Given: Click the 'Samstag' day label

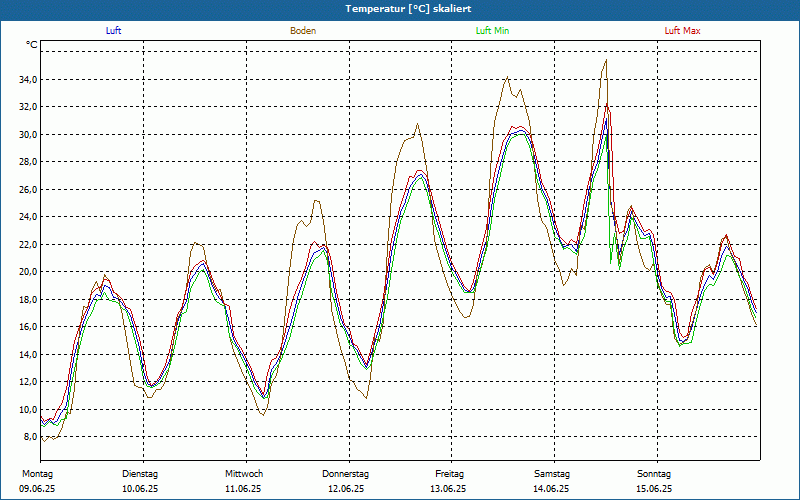Looking at the screenshot, I should click(552, 474).
